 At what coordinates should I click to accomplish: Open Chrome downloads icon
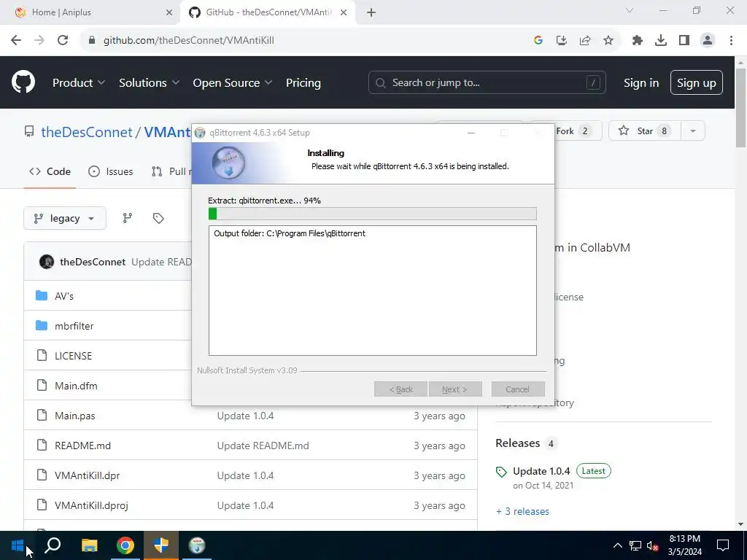point(661,41)
